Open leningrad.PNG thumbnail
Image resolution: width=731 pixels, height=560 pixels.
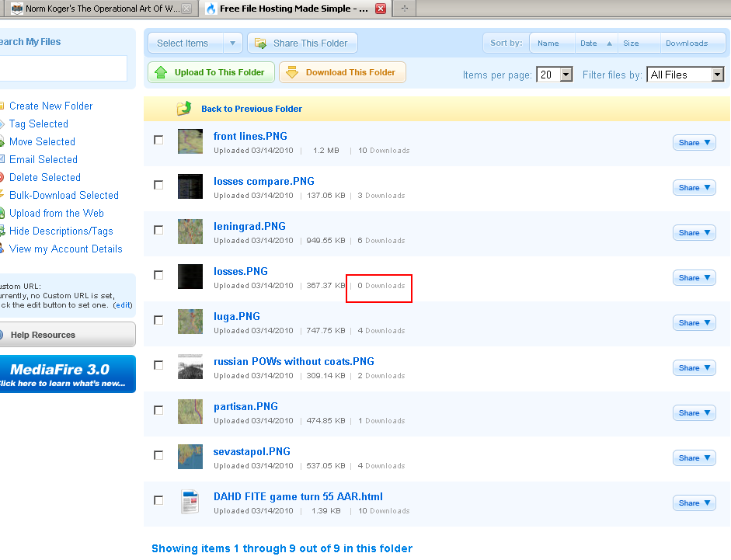tap(190, 231)
